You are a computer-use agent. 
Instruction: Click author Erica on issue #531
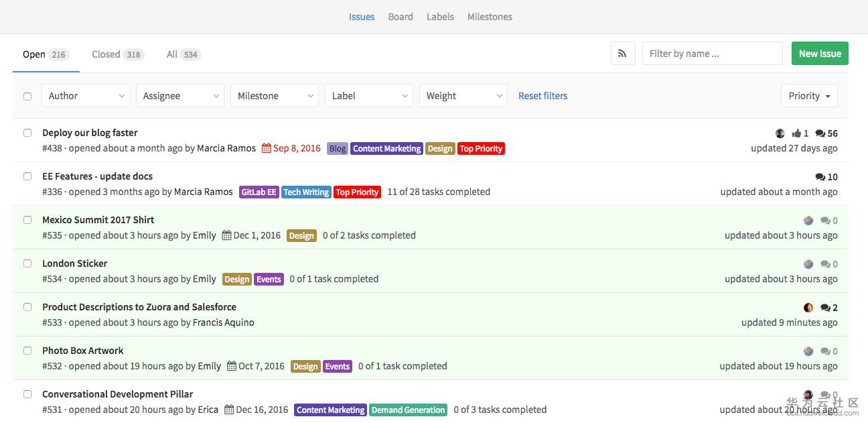(208, 410)
